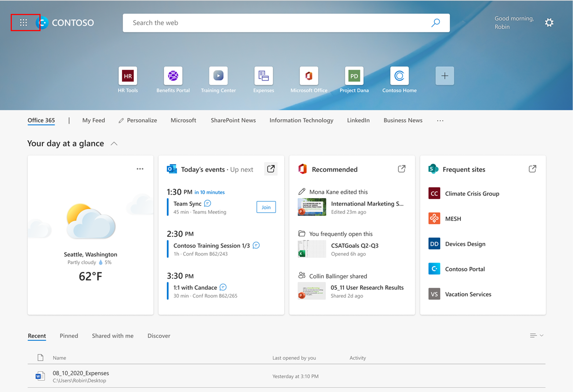The width and height of the screenshot is (573, 392).
Task: Join the Team Sync meeting
Action: (266, 207)
